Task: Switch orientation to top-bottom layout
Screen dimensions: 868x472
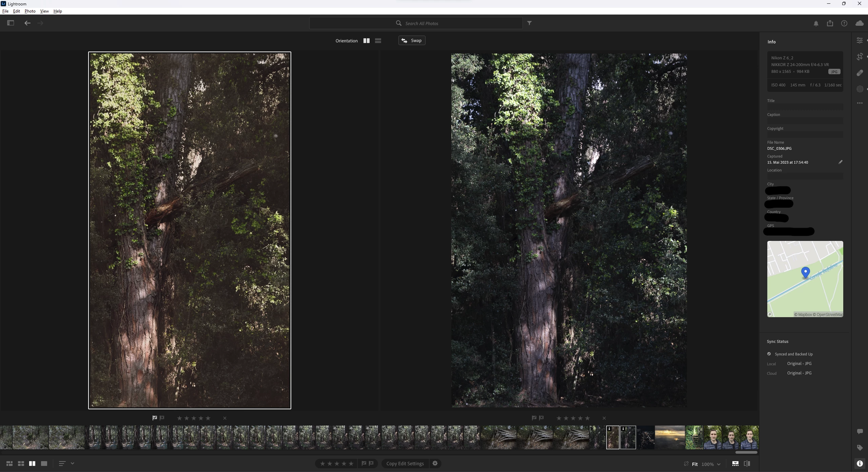Action: [x=378, y=41]
